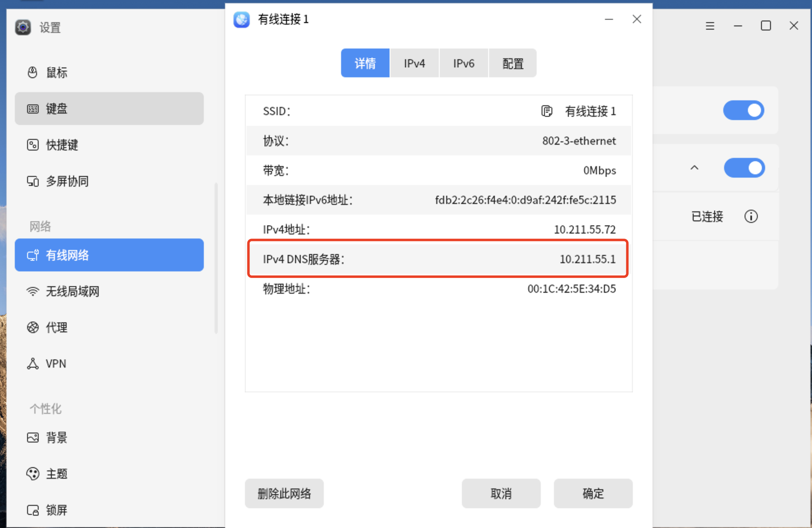Click 取消 to cancel
This screenshot has height=528, width=812.
(x=501, y=493)
